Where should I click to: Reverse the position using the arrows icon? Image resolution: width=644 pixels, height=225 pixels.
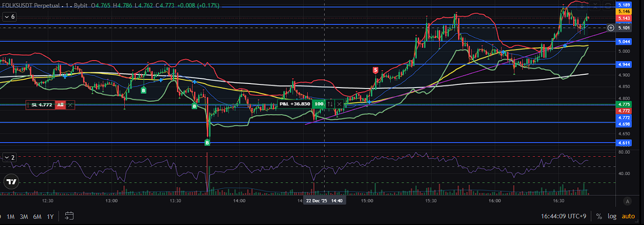point(330,104)
